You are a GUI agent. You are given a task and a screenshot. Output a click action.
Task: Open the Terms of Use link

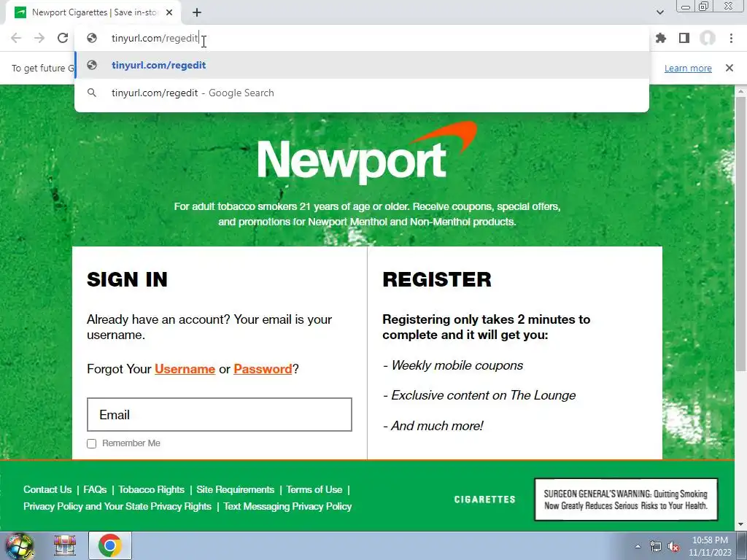coord(314,489)
